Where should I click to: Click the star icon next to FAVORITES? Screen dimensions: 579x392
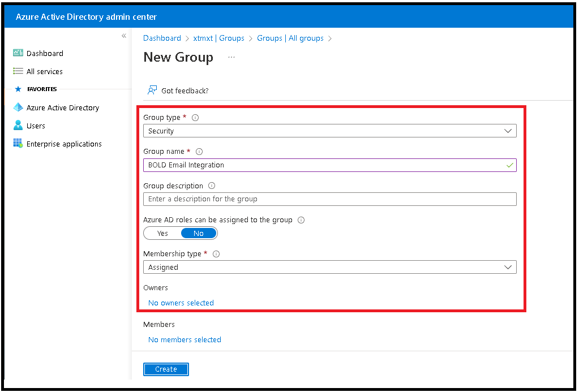click(18, 89)
